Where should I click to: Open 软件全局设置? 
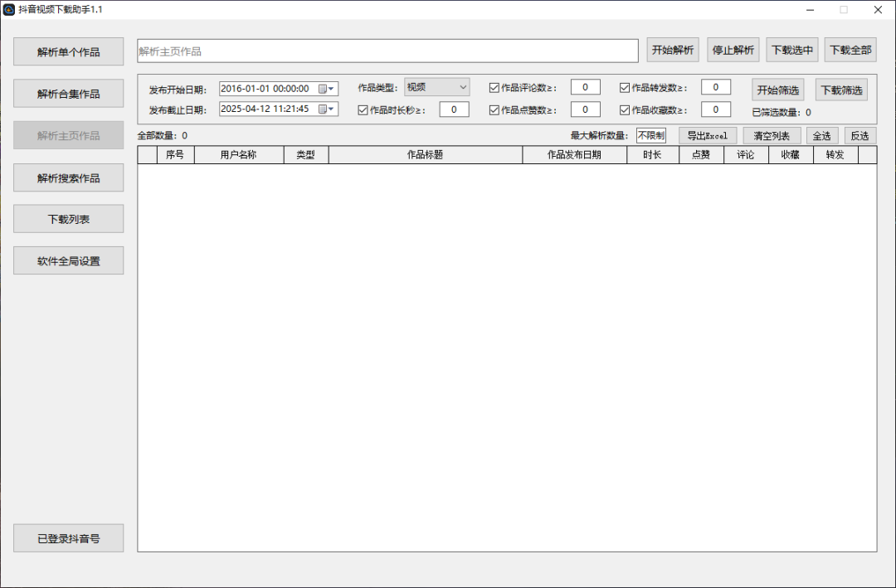pos(69,260)
